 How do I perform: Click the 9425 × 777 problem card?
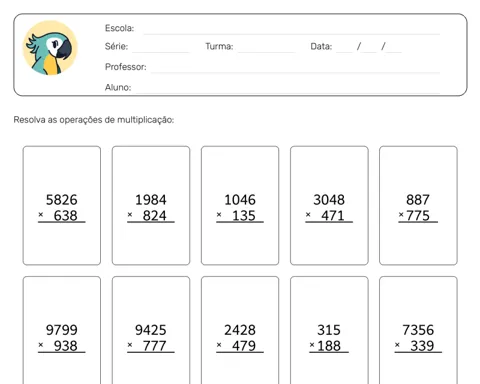151,330
